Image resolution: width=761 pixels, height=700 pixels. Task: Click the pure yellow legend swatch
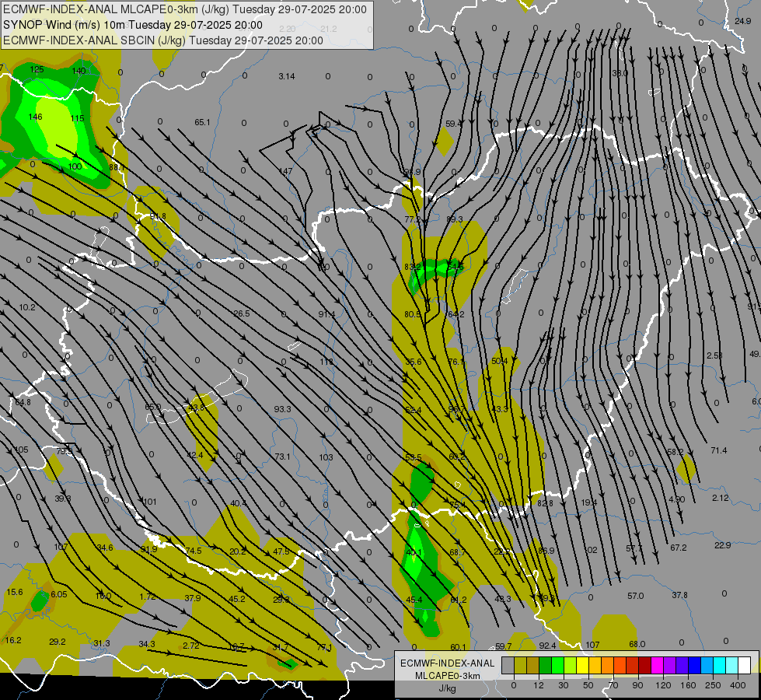[x=582, y=665]
